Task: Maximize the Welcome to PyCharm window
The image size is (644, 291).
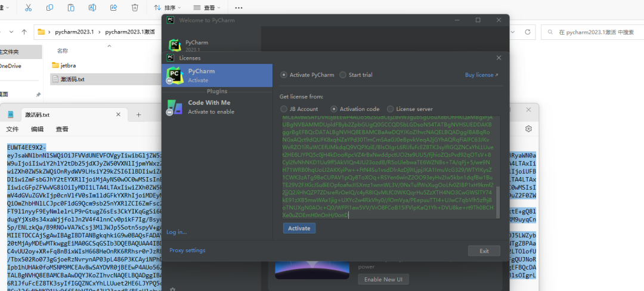Action: tap(478, 20)
